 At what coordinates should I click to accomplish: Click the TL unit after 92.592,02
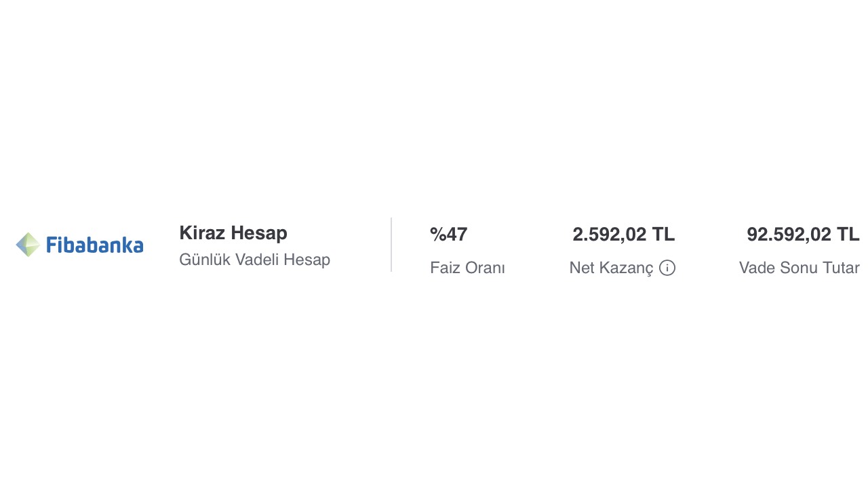pos(848,235)
